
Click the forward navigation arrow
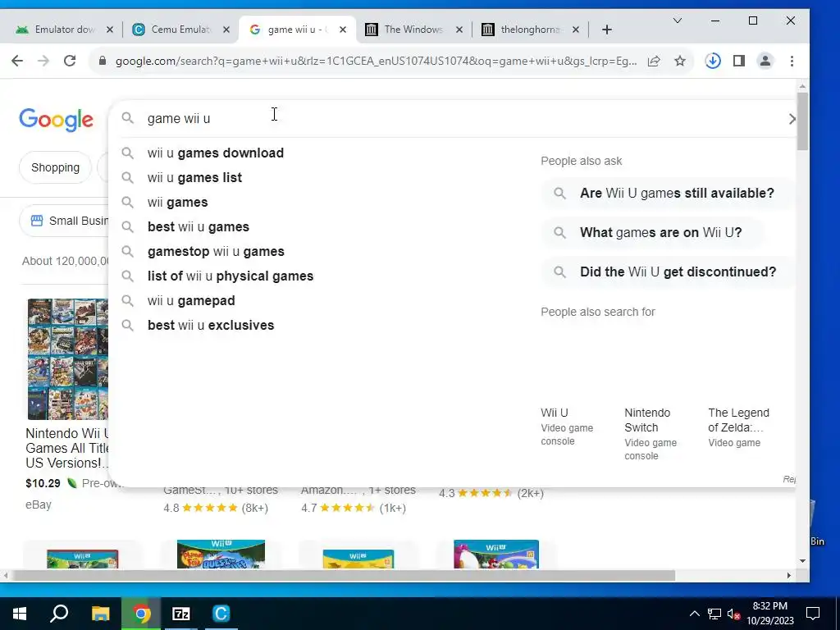coord(43,61)
